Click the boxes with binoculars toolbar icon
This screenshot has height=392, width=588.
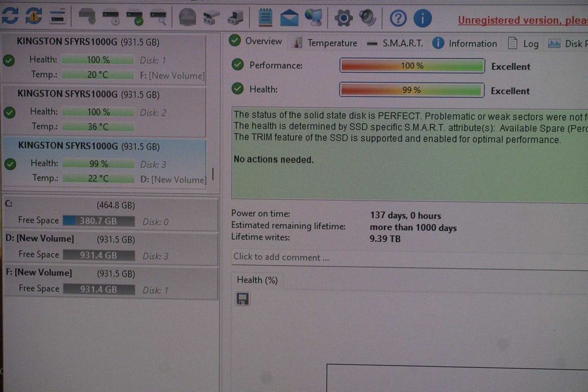pos(236,18)
